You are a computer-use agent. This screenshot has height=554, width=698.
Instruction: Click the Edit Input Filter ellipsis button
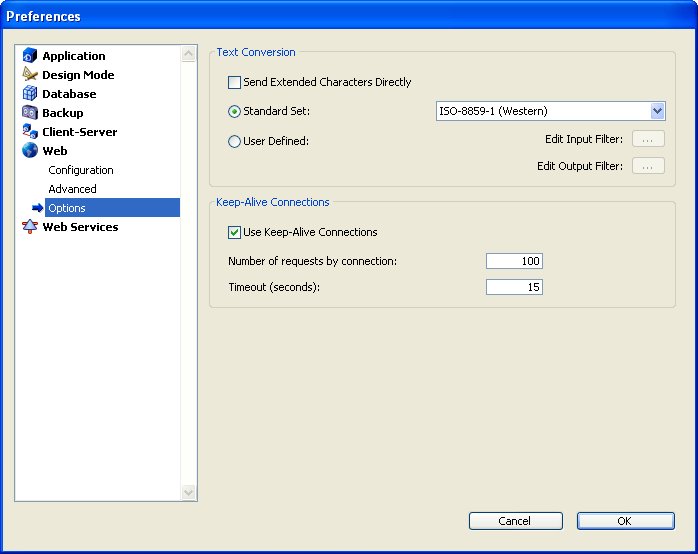(648, 140)
